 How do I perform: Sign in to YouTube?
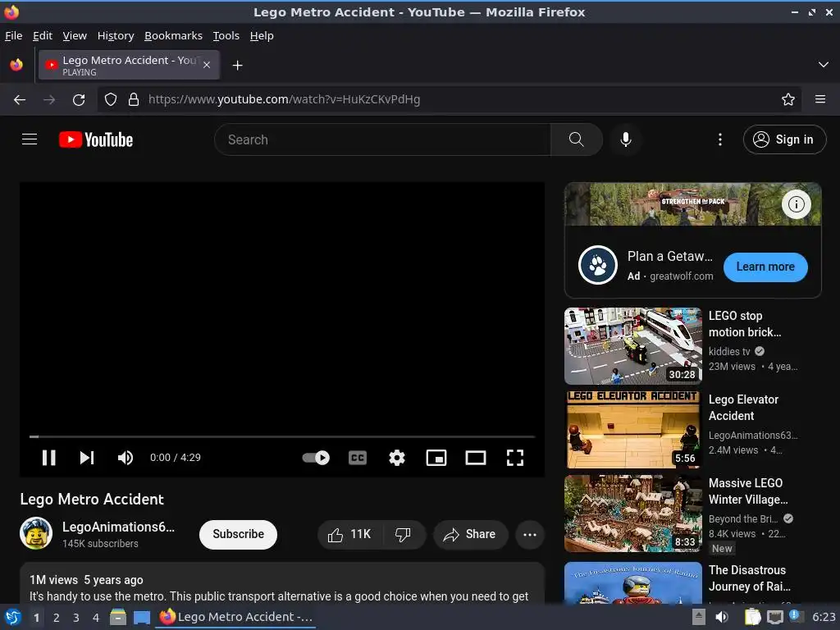coord(784,139)
